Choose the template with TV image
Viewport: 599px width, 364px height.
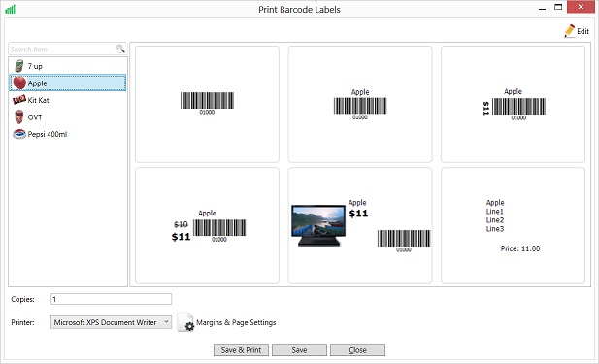click(x=360, y=226)
